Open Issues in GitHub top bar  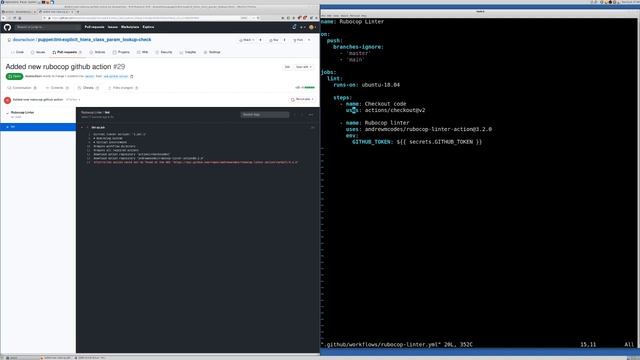pyautogui.click(x=113, y=27)
